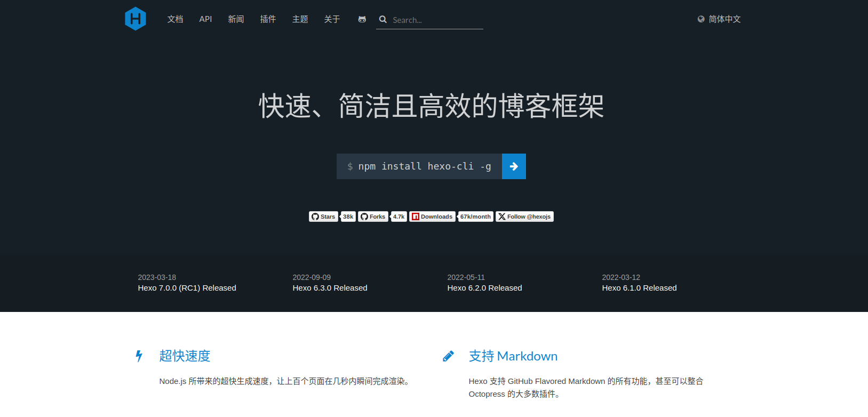Click the 2022-09-09 date text

pos(312,277)
